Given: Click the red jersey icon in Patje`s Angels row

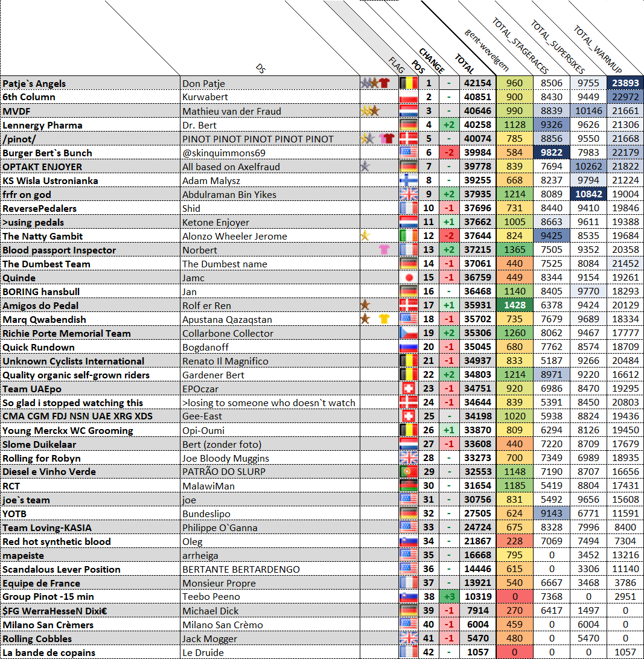Looking at the screenshot, I should click(x=384, y=83).
